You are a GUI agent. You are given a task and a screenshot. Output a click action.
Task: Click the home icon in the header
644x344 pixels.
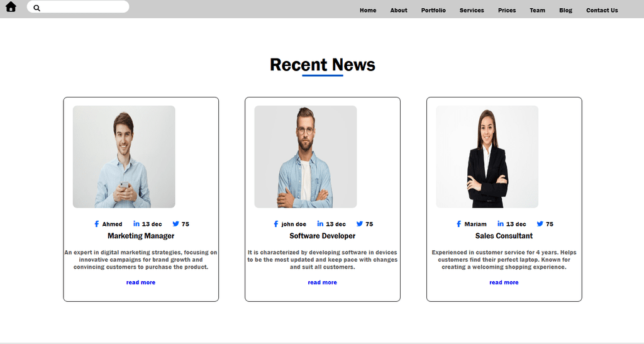pos(11,6)
